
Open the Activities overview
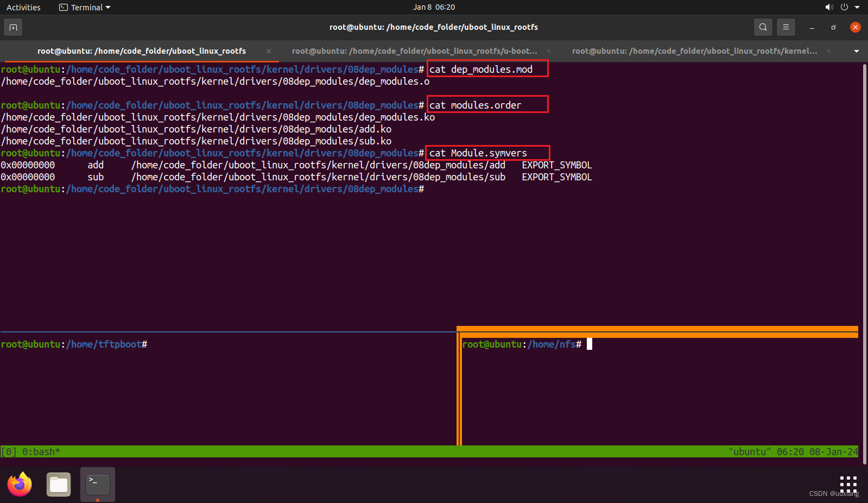pyautogui.click(x=23, y=8)
